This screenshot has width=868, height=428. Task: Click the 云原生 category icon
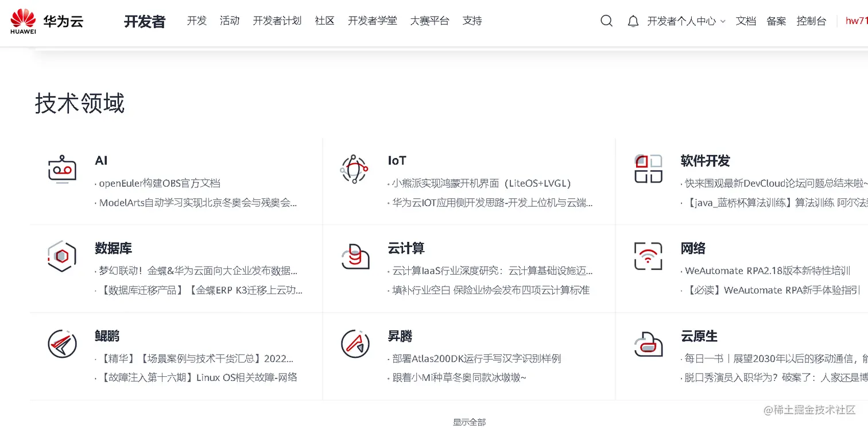[x=648, y=344]
